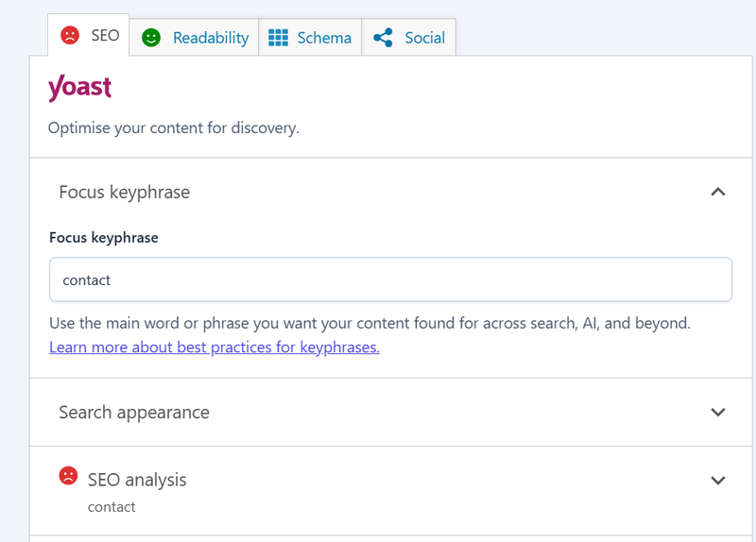Click the Focus keyphrase section heading
Screen dimensions: 756x542
(x=125, y=192)
